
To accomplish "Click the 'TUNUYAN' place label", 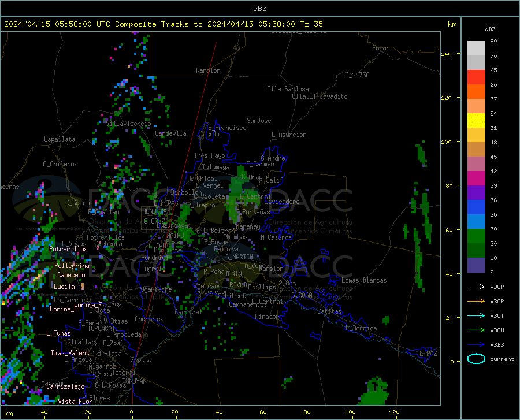I will 134,381.
